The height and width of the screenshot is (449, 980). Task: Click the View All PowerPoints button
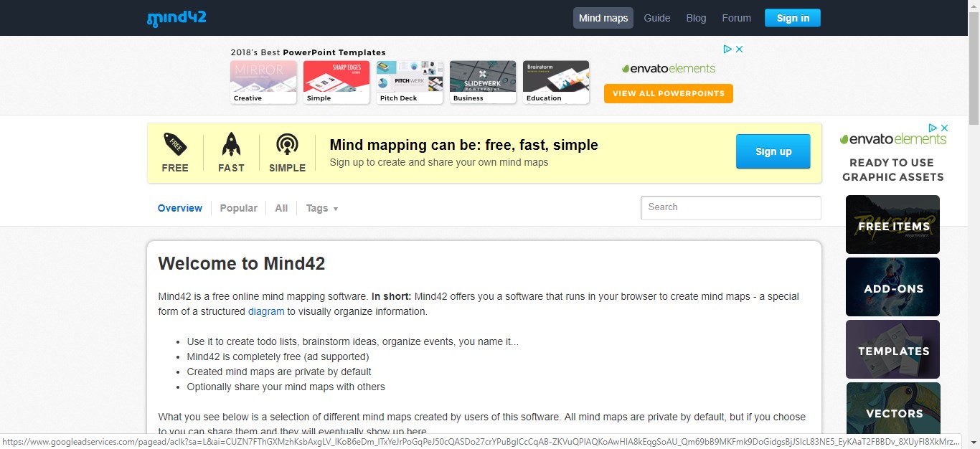pos(669,93)
